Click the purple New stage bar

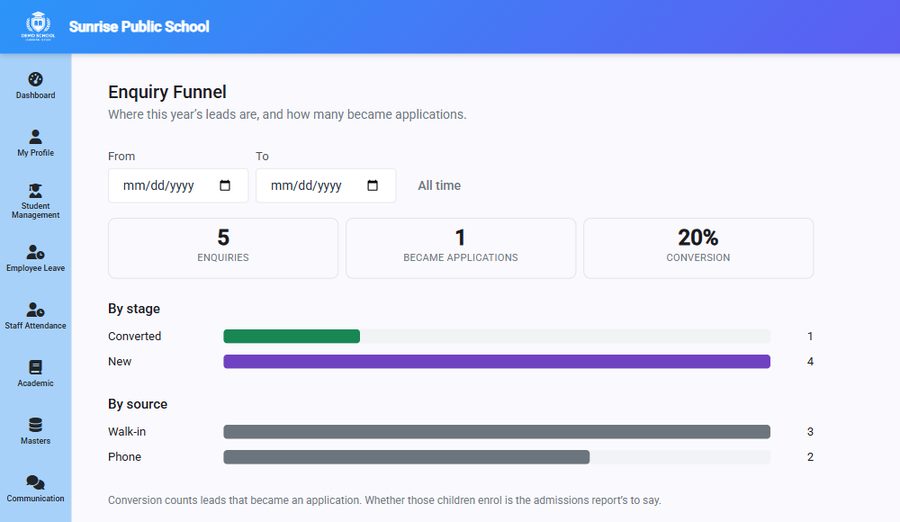pos(496,361)
